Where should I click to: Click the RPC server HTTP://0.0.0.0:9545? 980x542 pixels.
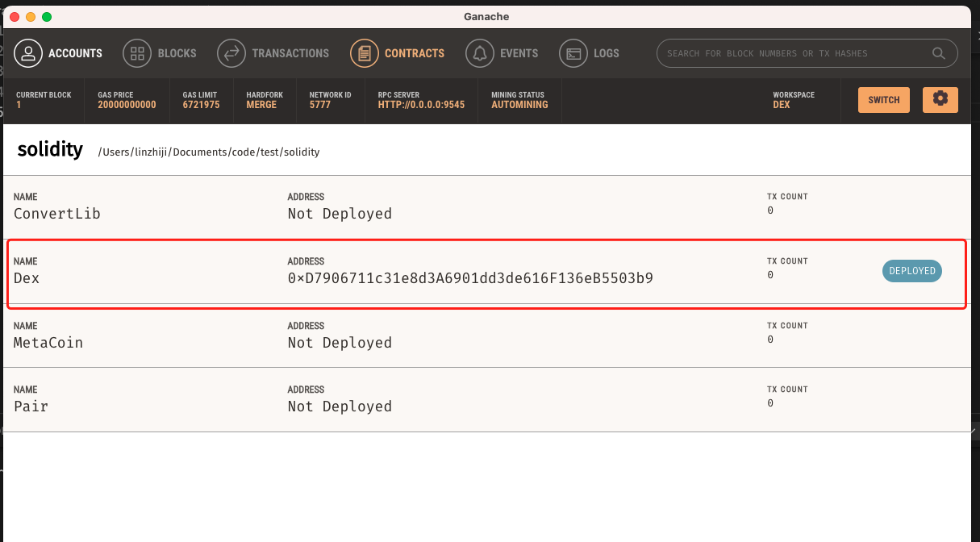421,105
